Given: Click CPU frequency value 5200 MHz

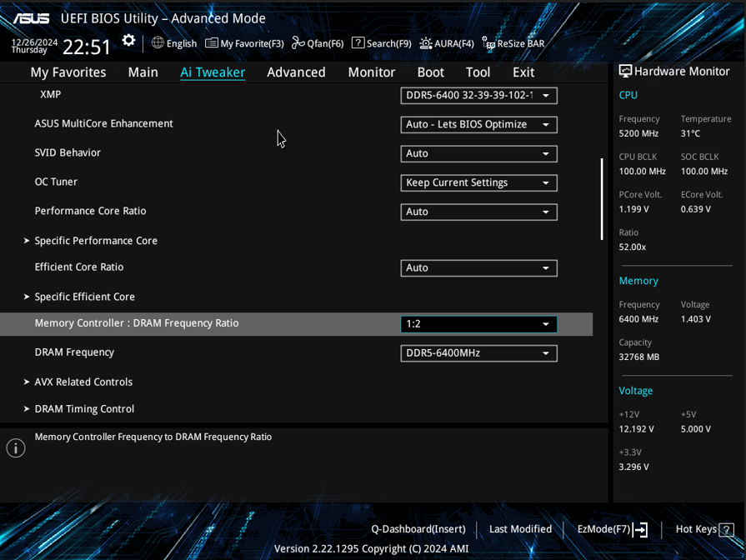Looking at the screenshot, I should (x=638, y=133).
